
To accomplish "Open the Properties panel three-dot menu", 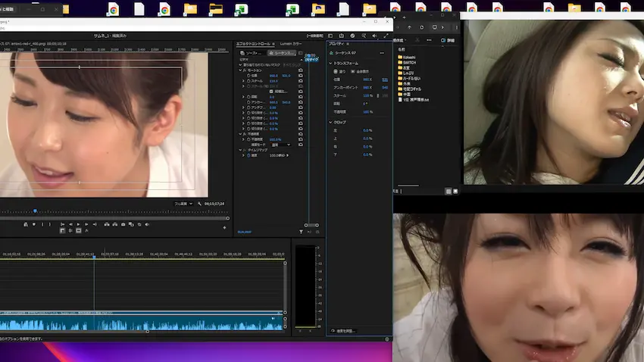I will click(382, 53).
